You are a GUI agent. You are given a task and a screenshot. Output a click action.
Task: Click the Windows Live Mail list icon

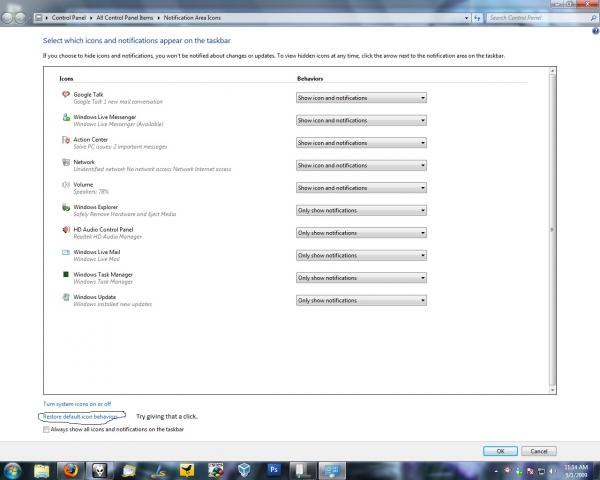click(66, 252)
